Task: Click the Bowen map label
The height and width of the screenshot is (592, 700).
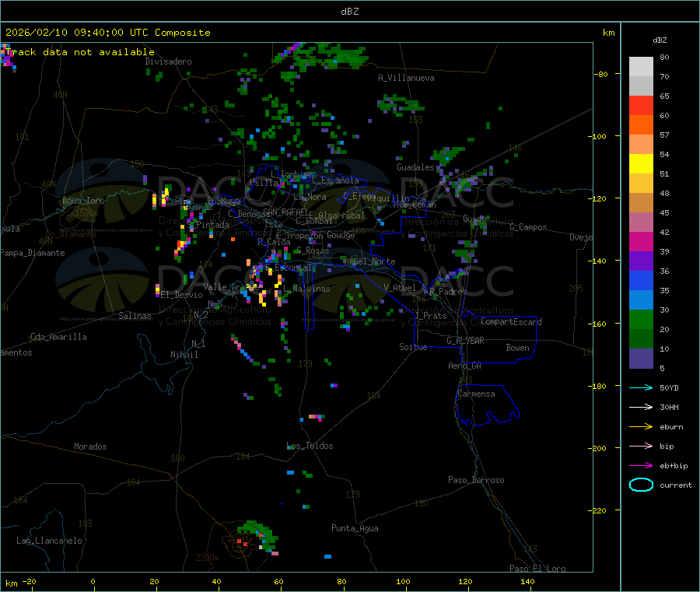Action: (x=518, y=348)
